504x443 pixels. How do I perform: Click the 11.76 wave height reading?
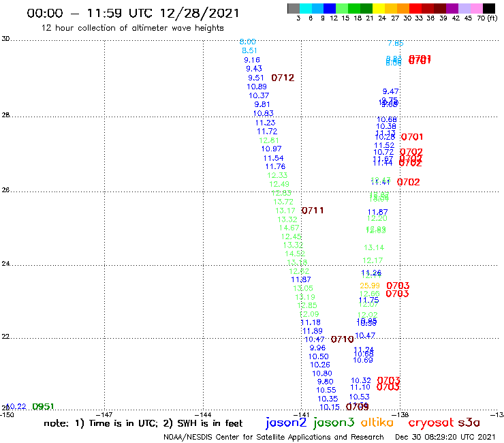point(275,167)
